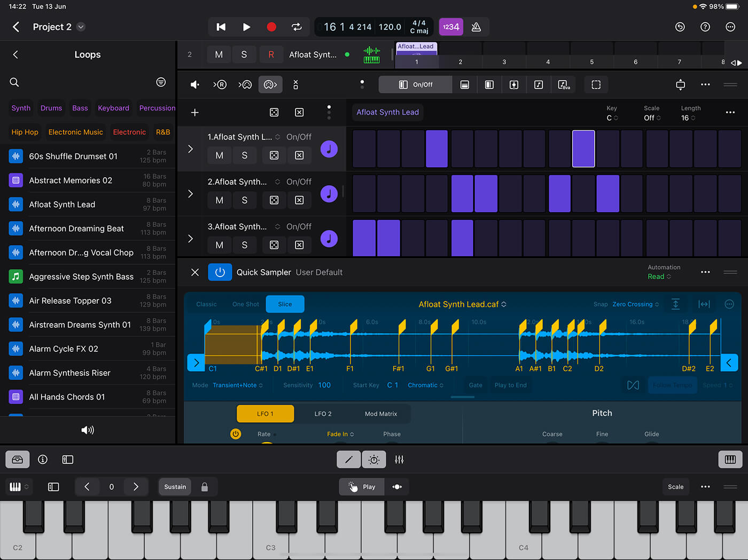The width and height of the screenshot is (748, 560).
Task: Randomize row 1 with the dice icon
Action: (x=274, y=155)
